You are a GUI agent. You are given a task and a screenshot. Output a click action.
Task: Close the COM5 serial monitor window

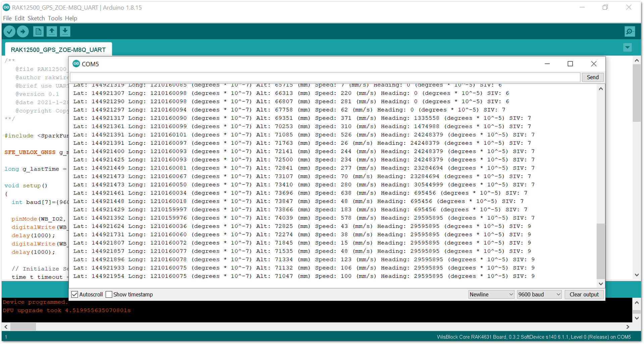point(594,64)
